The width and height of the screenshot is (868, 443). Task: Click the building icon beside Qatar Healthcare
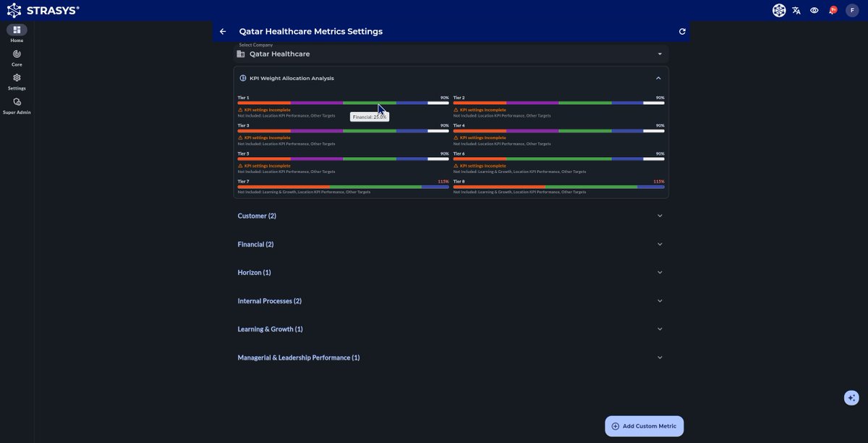pos(241,54)
